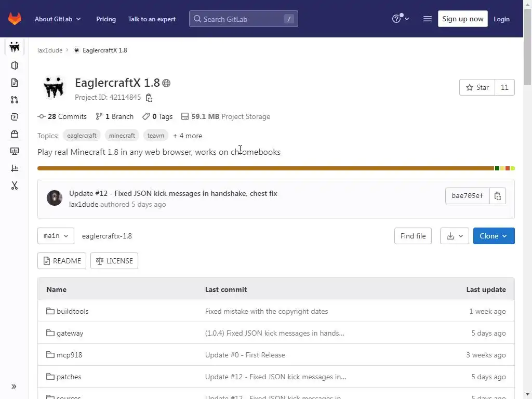532x399 pixels.
Task: Open the Pricing page
Action: coord(106,19)
